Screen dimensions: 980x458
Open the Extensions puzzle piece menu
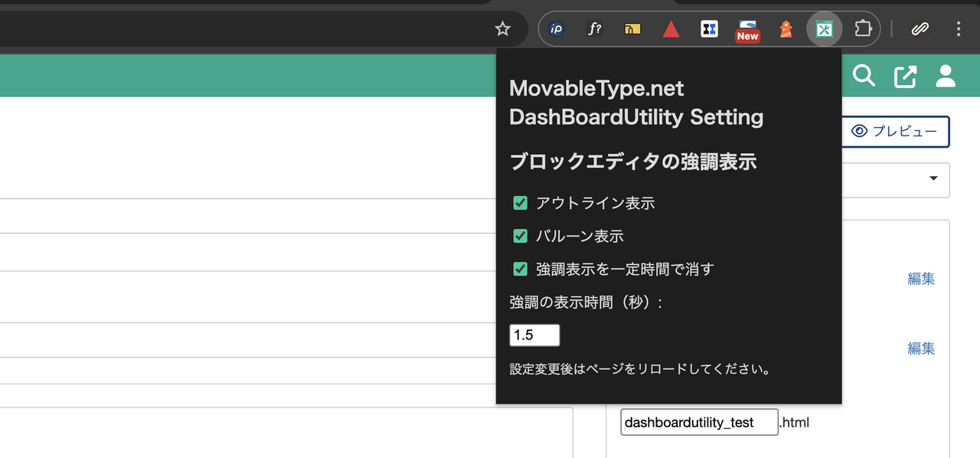(x=863, y=29)
